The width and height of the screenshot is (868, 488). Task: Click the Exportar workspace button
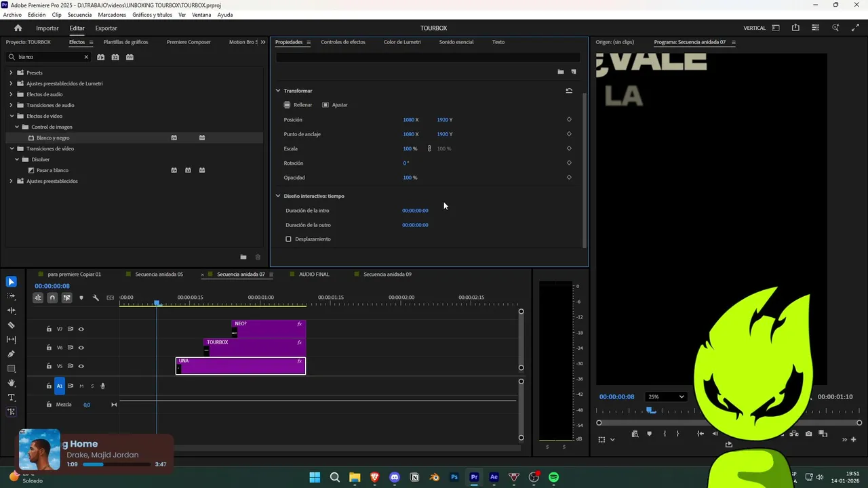point(106,28)
